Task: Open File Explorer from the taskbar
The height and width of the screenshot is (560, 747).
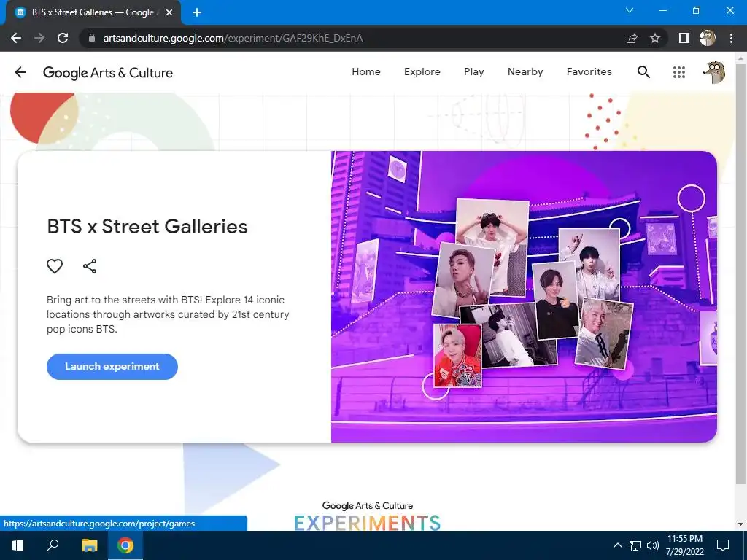Action: pyautogui.click(x=89, y=545)
